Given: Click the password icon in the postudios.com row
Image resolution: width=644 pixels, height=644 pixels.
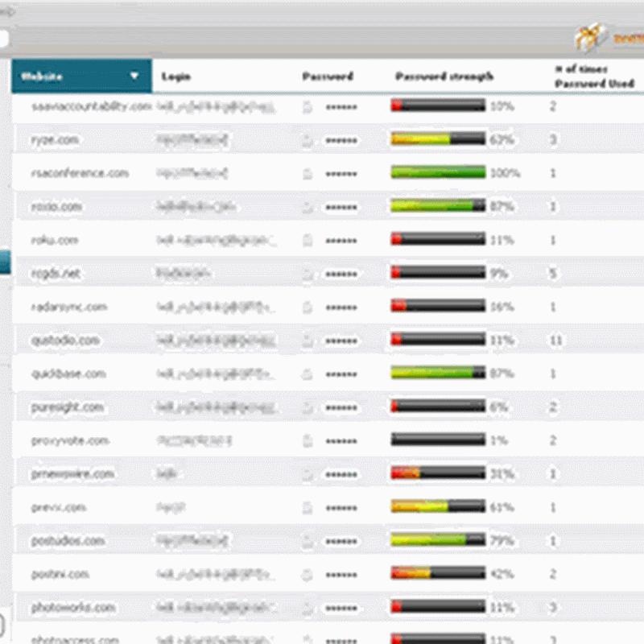Looking at the screenshot, I should tap(308, 541).
